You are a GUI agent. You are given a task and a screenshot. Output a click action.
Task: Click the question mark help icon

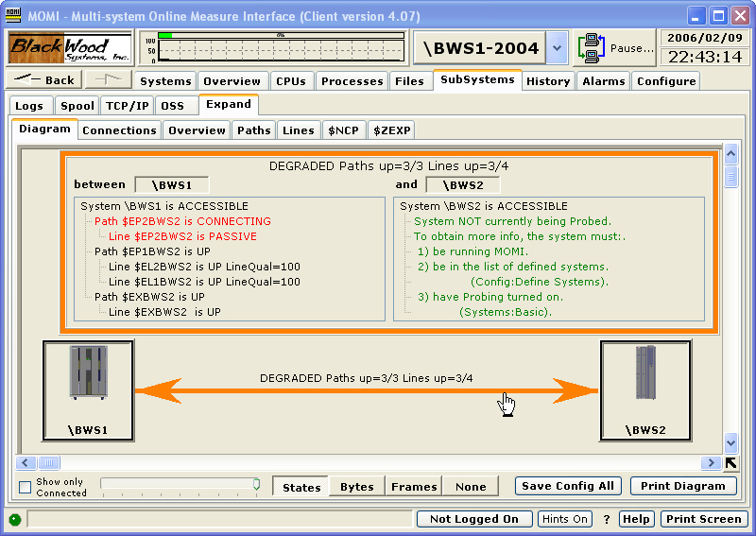(x=606, y=519)
